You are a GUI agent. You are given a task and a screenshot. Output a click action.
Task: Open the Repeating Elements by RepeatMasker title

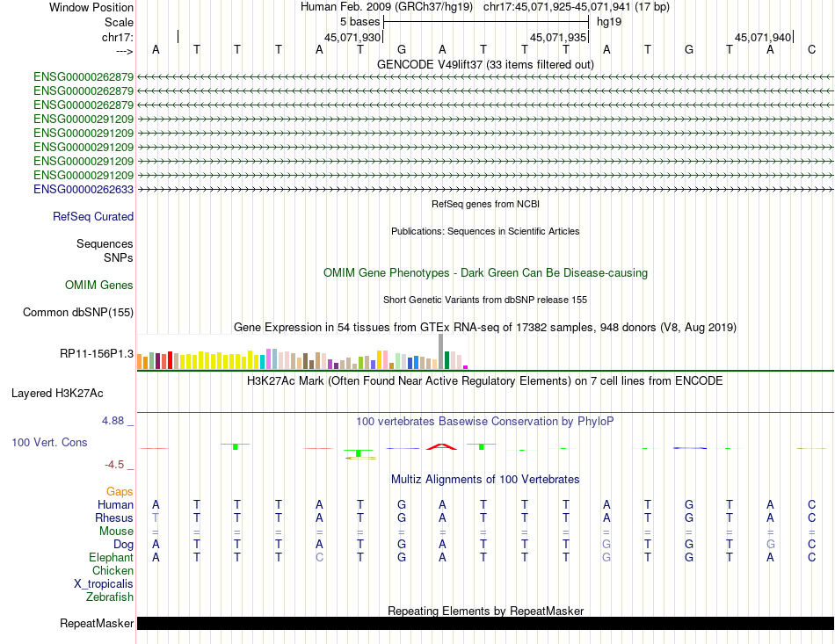pos(485,611)
